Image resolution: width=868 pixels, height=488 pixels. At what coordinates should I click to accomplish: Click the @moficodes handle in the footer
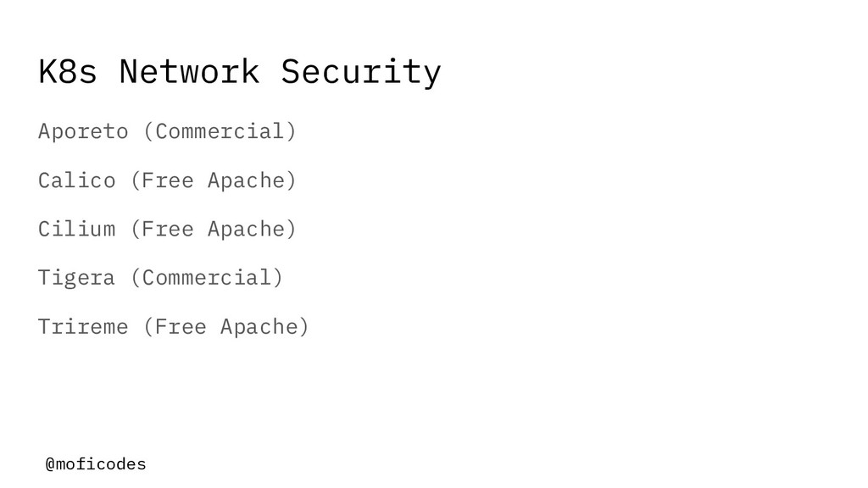[x=96, y=463]
